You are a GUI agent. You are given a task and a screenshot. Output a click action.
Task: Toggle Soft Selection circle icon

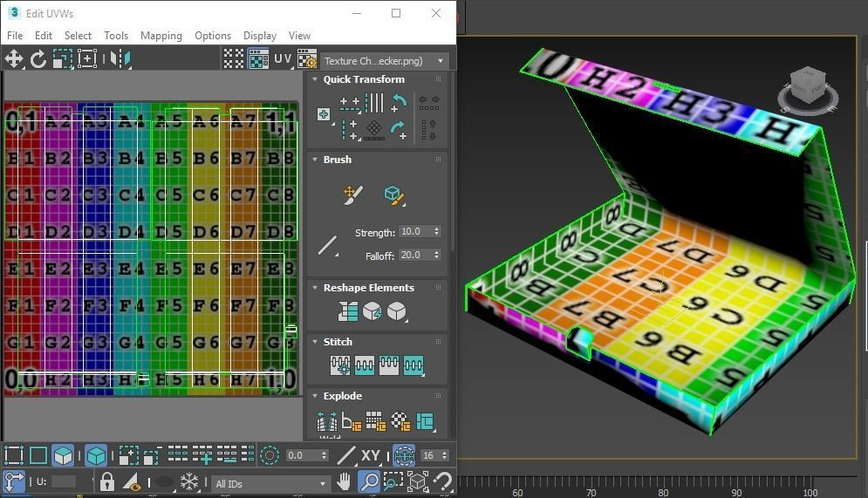270,455
